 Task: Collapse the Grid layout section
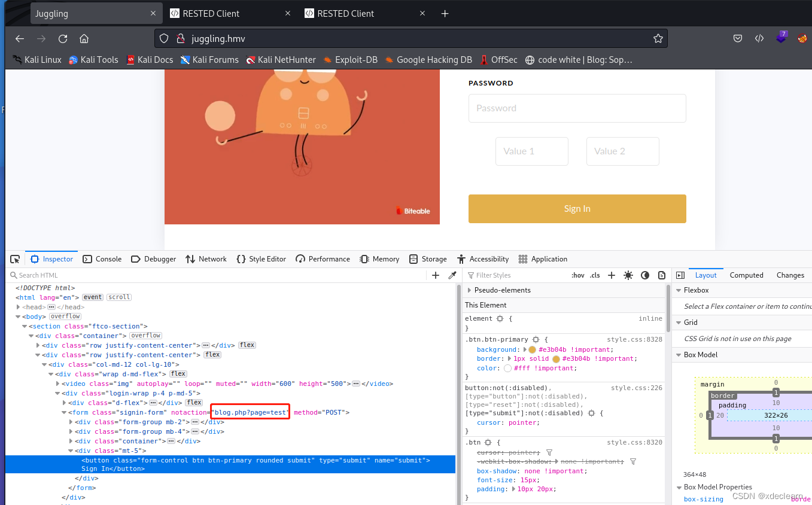click(x=679, y=323)
